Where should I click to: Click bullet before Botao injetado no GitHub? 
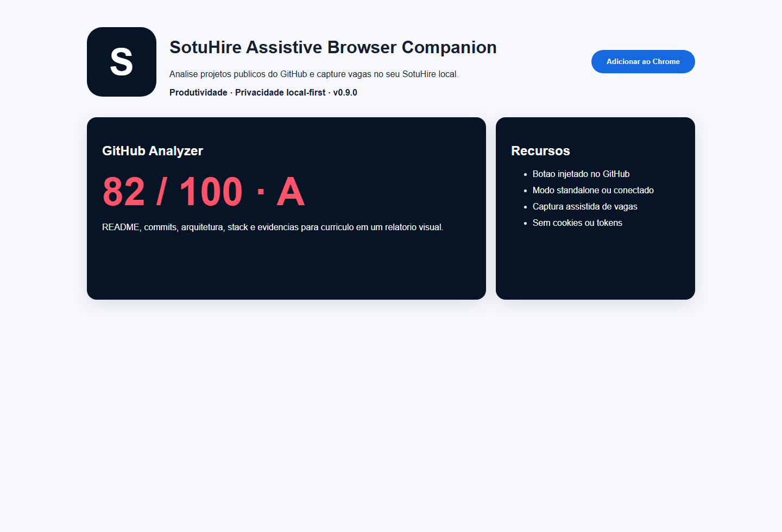(525, 174)
